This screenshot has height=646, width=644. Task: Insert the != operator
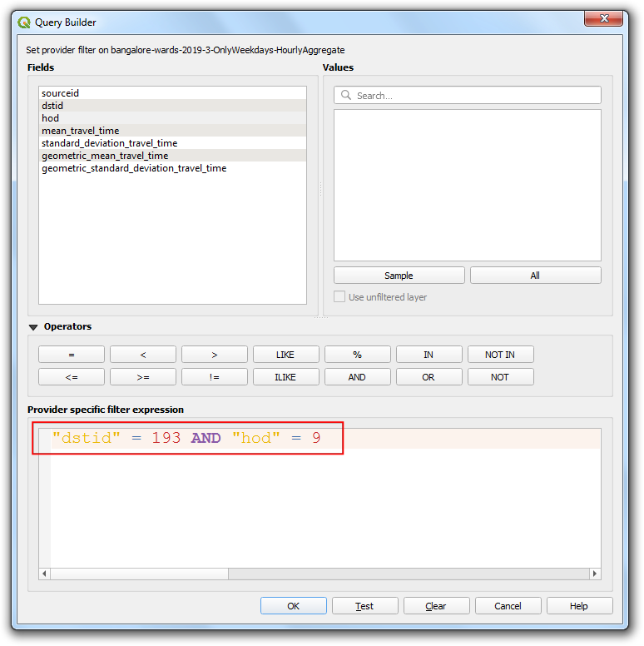pos(214,377)
